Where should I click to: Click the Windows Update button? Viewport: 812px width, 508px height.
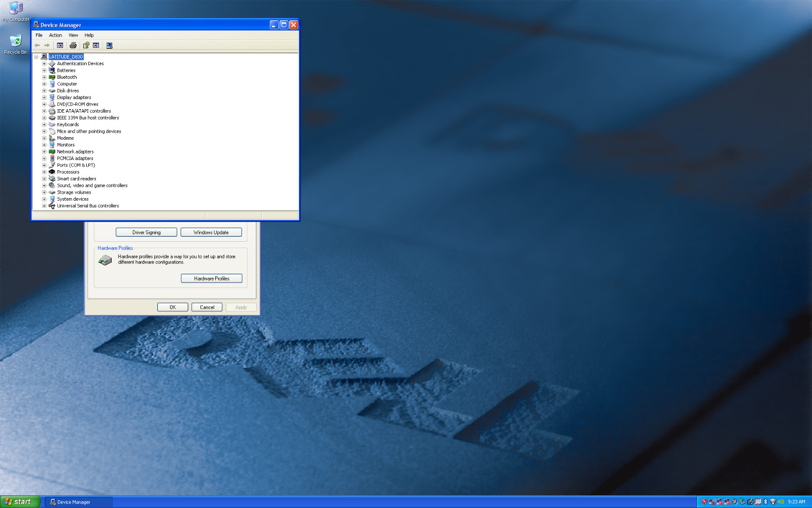(211, 232)
